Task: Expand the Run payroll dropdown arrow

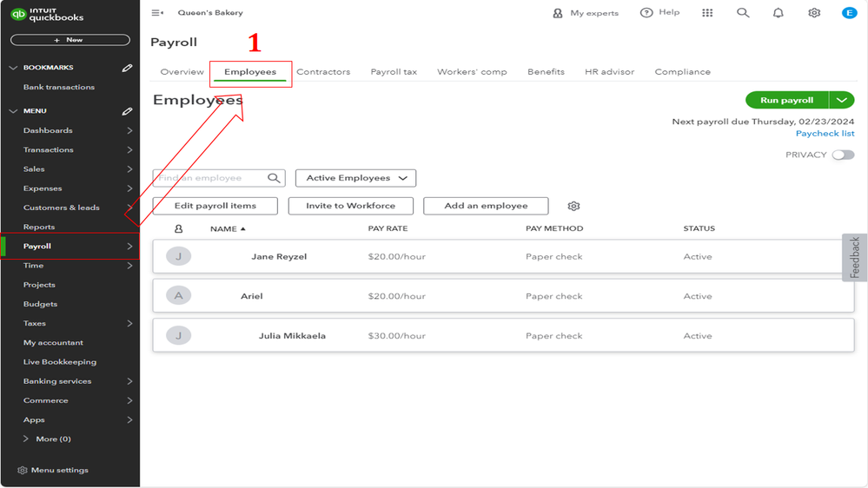Action: pyautogui.click(x=842, y=100)
